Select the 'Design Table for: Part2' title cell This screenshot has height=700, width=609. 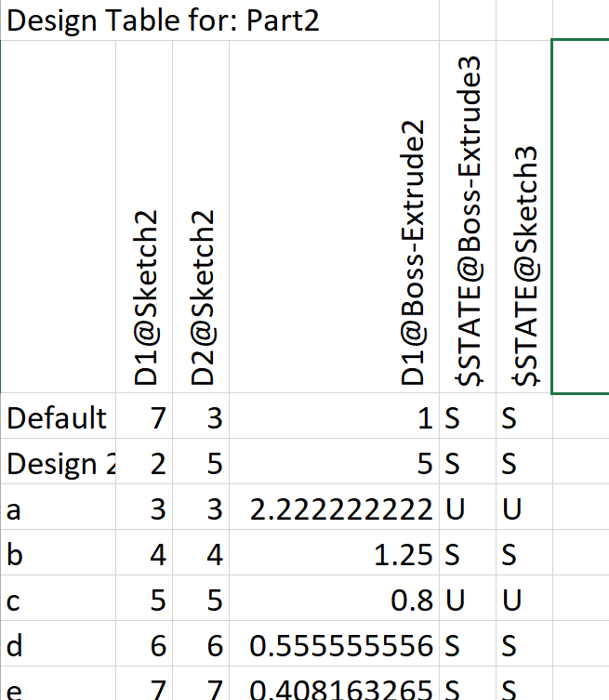pyautogui.click(x=219, y=20)
